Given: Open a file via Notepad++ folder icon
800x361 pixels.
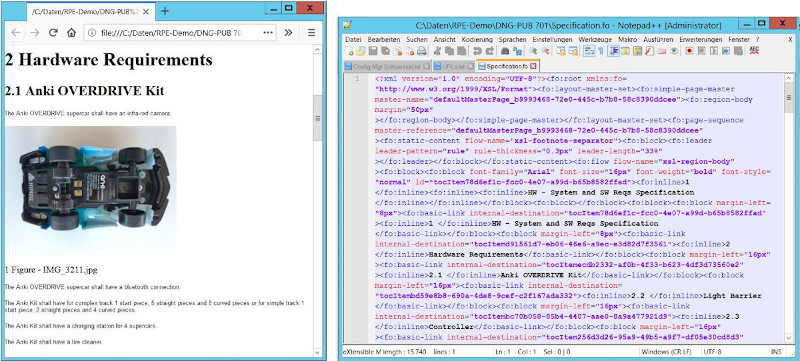Looking at the screenshot, I should [x=361, y=51].
